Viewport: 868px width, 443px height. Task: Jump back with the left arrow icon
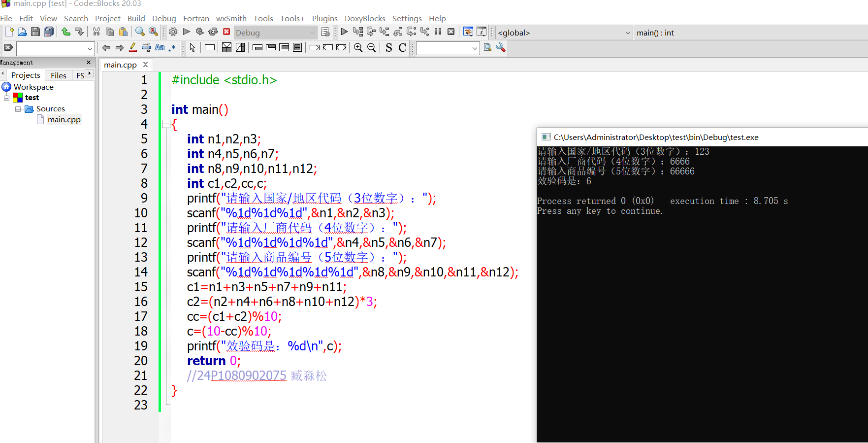[x=106, y=48]
